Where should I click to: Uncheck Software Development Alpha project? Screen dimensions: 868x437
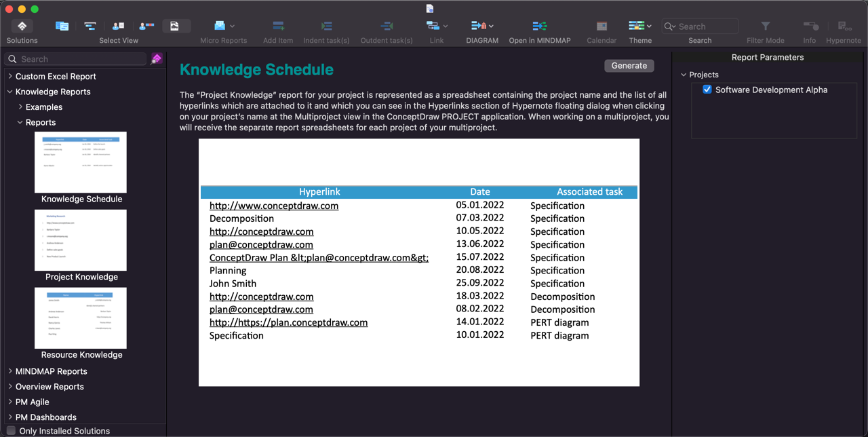coord(707,90)
